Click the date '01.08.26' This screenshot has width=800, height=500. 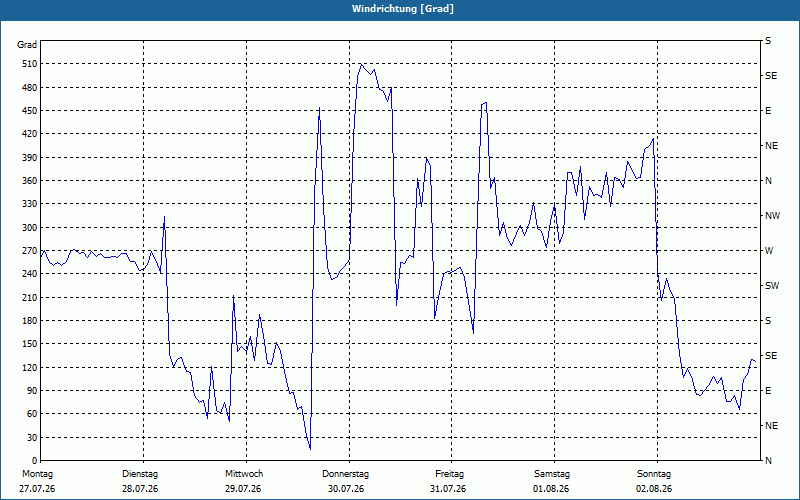[x=551, y=489]
